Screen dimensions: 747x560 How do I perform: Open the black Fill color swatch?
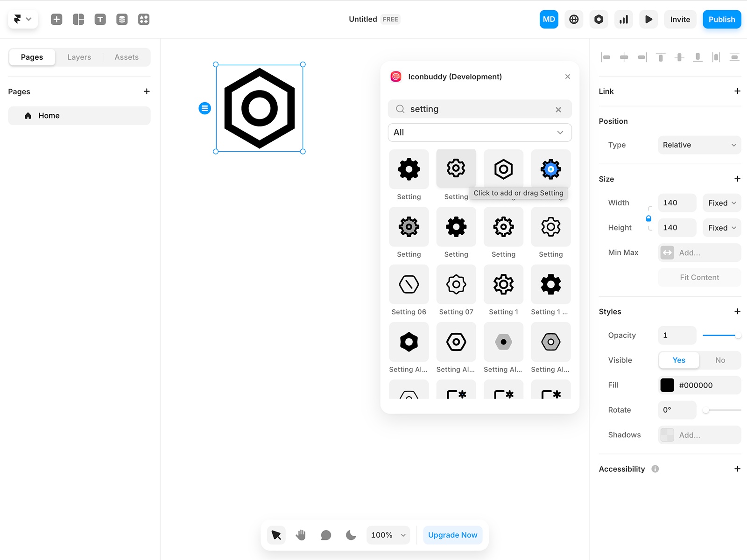pos(667,385)
